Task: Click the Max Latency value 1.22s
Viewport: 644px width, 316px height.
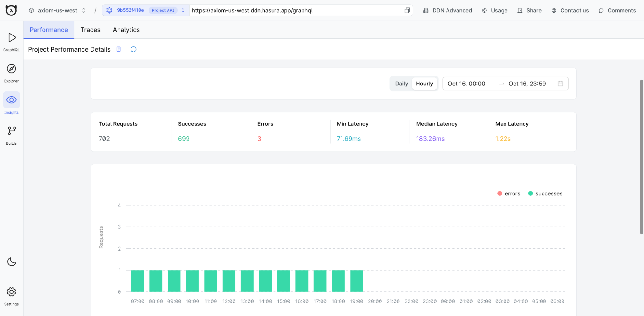Action: click(x=503, y=139)
